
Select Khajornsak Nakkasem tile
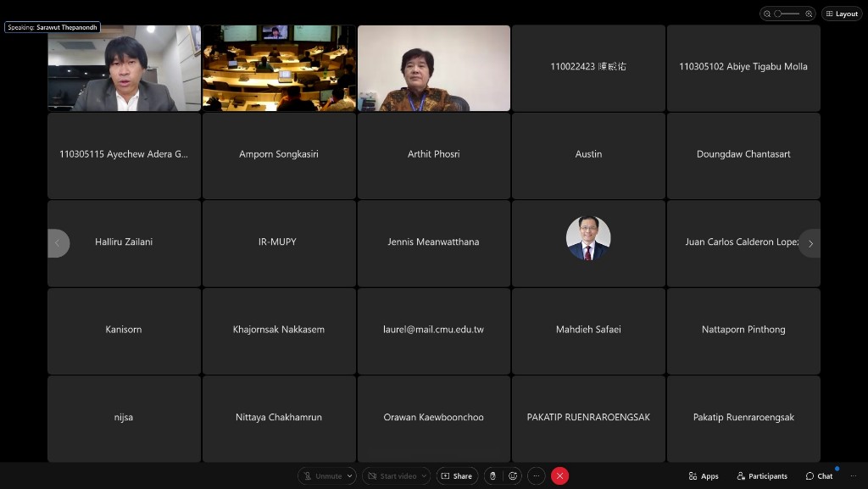279,331
